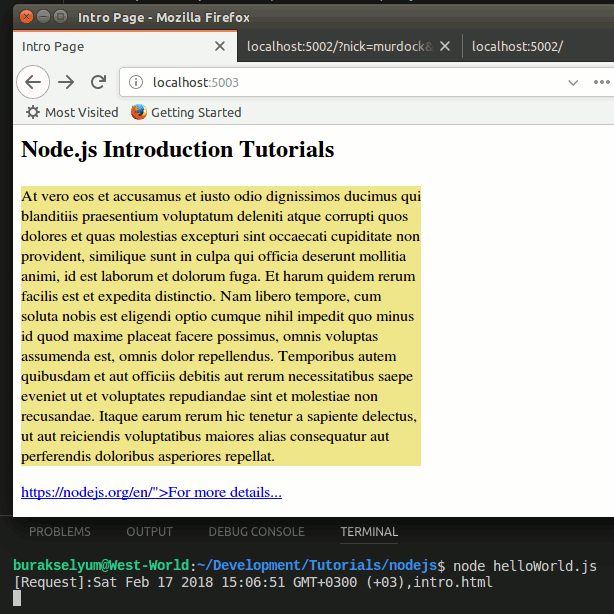The image size is (614, 614).
Task: Click the Most Visited gear icon
Action: tap(33, 112)
